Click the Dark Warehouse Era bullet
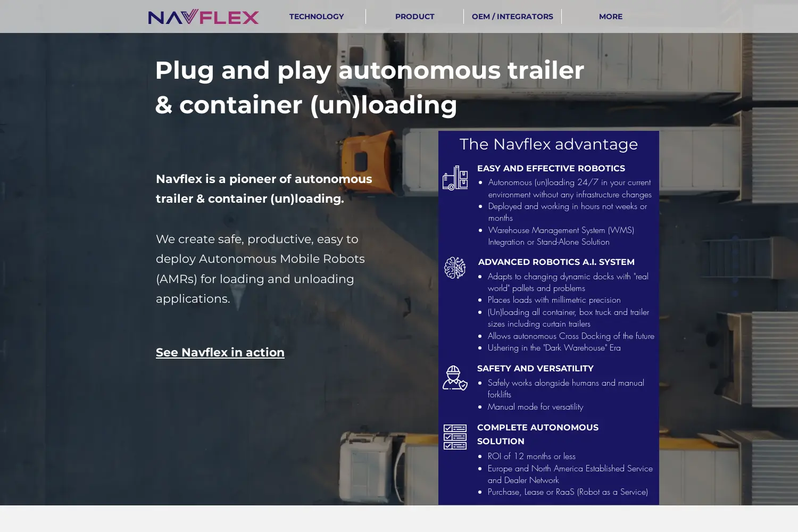 click(554, 347)
